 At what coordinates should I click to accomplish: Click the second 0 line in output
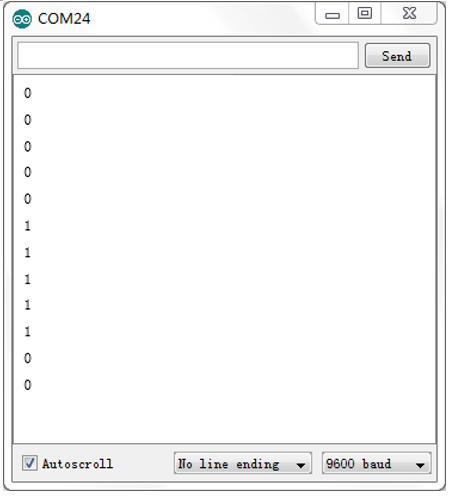(28, 120)
